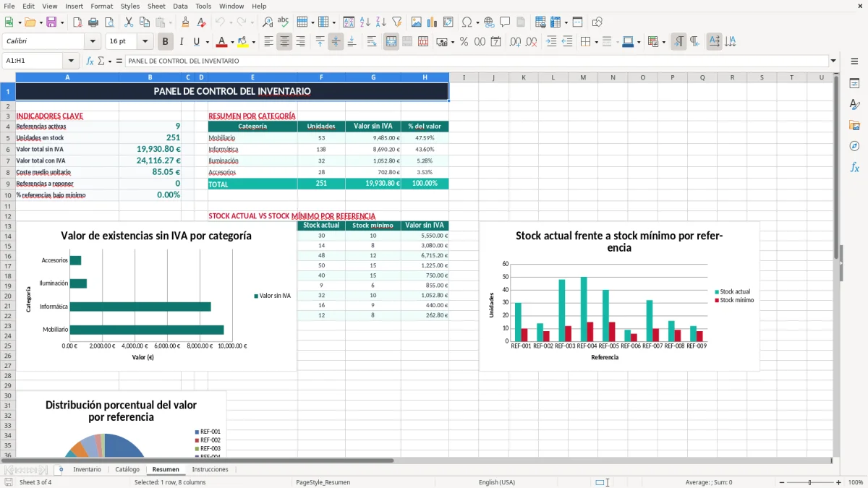Click the AutoFilter funnel icon
868x488 pixels.
coord(396,22)
